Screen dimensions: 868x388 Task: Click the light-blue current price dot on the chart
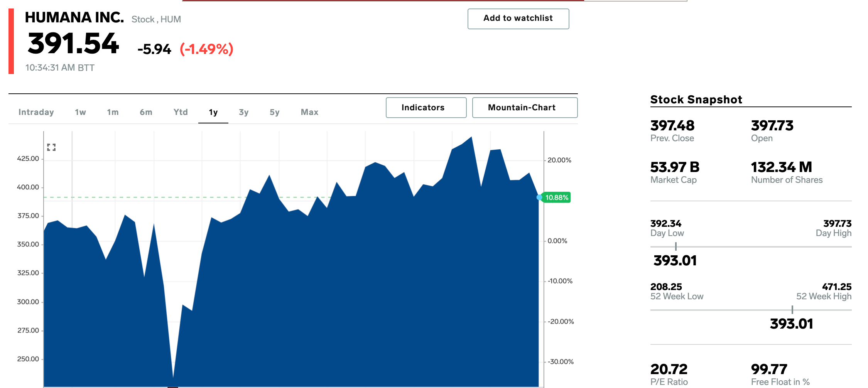[x=539, y=197]
